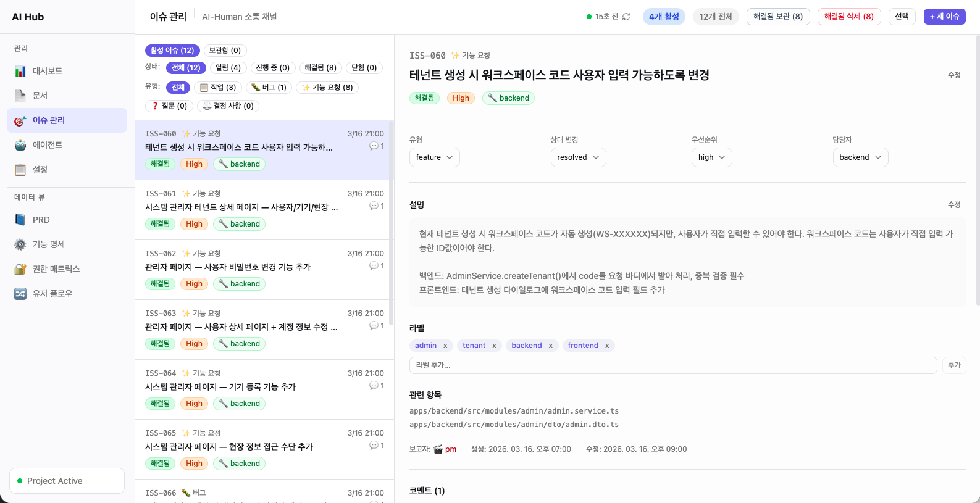Click the 설정 sidebar icon
Viewport: 980px width, 503px height.
(20, 170)
